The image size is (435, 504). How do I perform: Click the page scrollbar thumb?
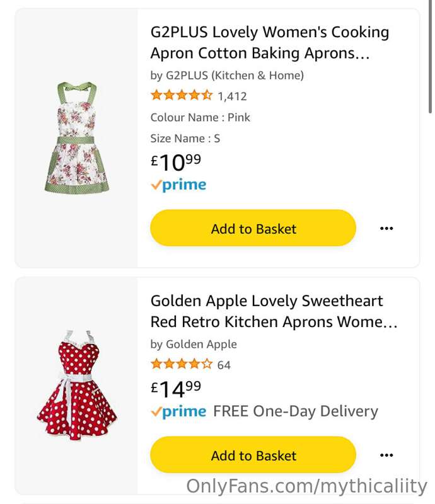tap(430, 56)
